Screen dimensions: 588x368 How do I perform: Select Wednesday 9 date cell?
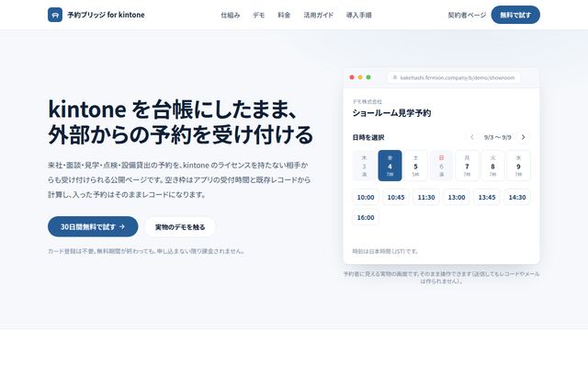(x=518, y=166)
